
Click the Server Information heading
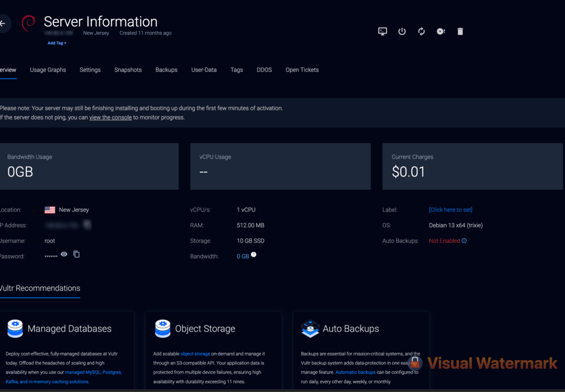[x=100, y=21]
